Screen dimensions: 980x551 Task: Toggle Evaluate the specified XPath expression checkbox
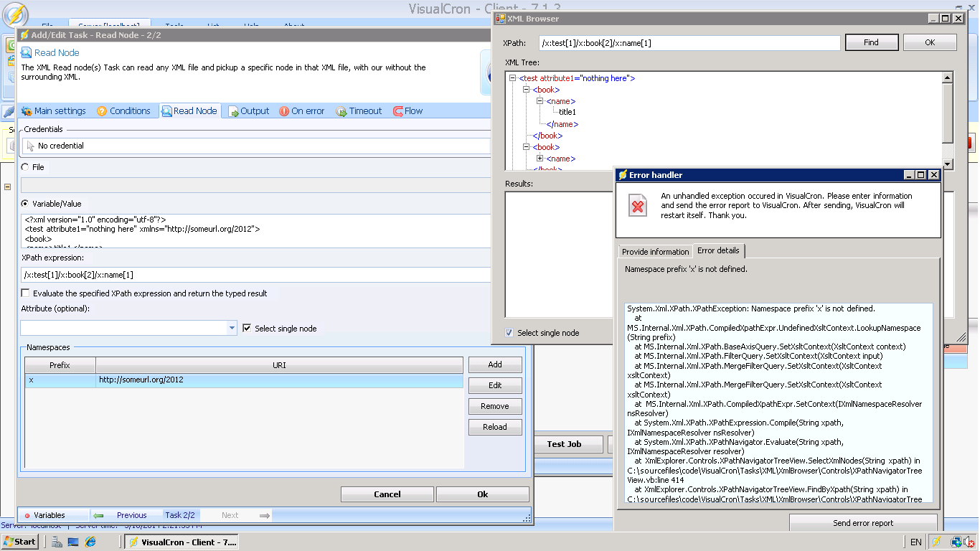coord(26,293)
